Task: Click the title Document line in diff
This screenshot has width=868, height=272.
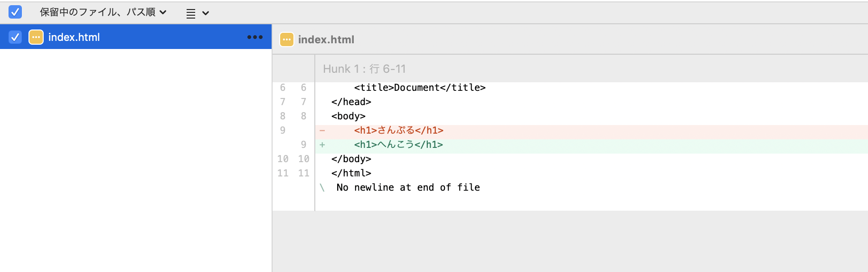Action: point(420,87)
